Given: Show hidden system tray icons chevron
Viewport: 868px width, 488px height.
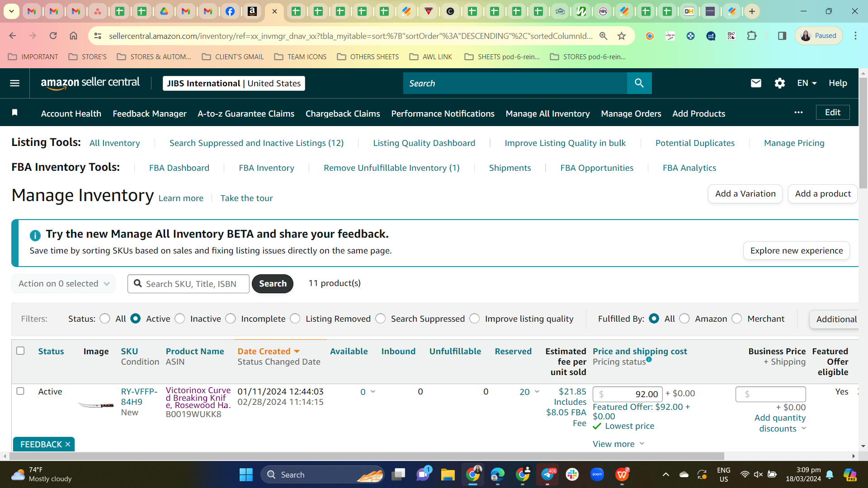Looking at the screenshot, I should 666,474.
